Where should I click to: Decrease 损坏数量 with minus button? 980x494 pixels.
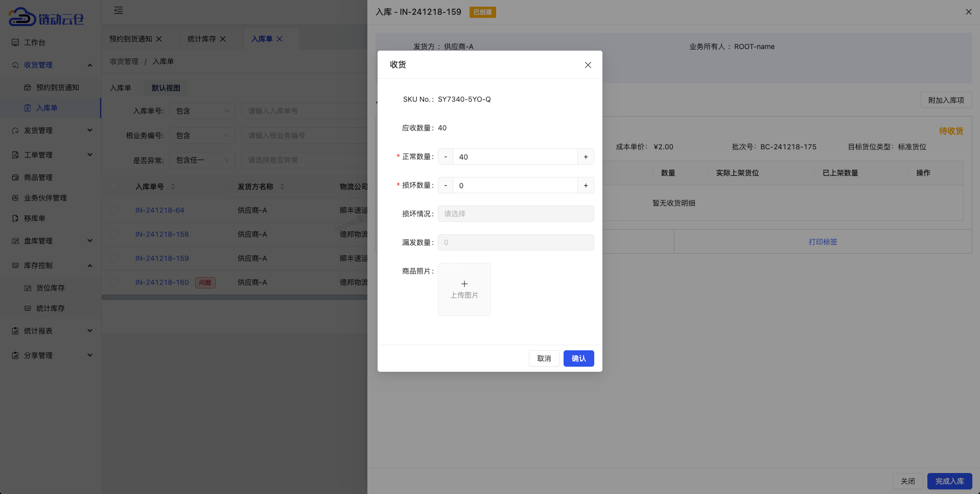coord(446,186)
